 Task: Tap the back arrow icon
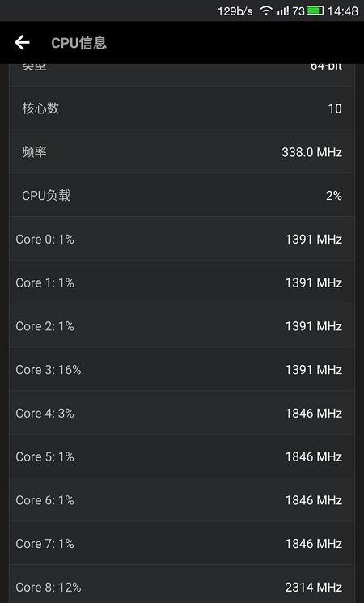[x=23, y=42]
